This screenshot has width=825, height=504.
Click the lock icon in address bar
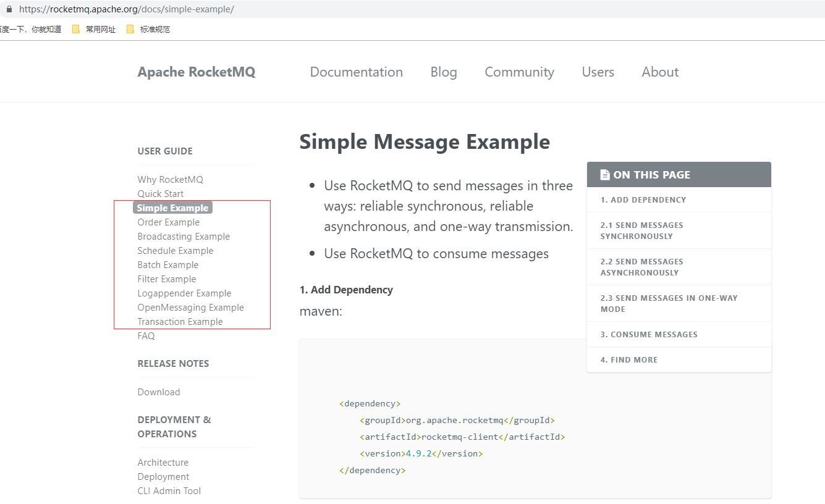click(x=9, y=10)
